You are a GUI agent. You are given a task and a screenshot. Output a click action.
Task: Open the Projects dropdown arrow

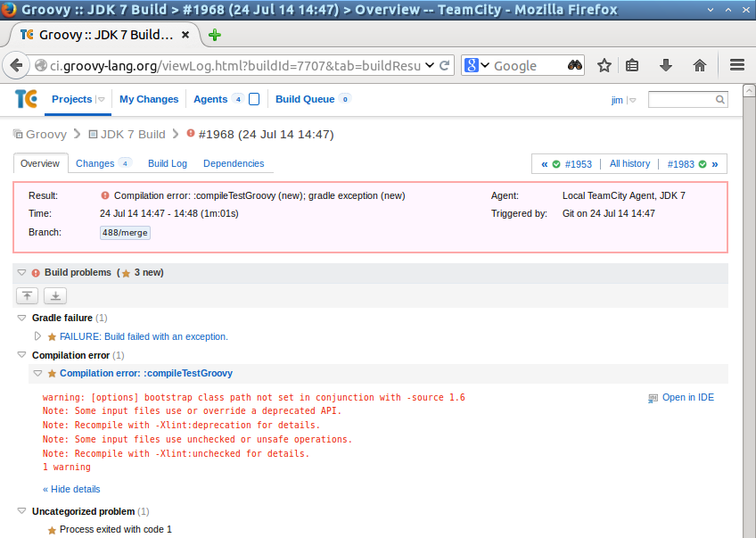(102, 99)
